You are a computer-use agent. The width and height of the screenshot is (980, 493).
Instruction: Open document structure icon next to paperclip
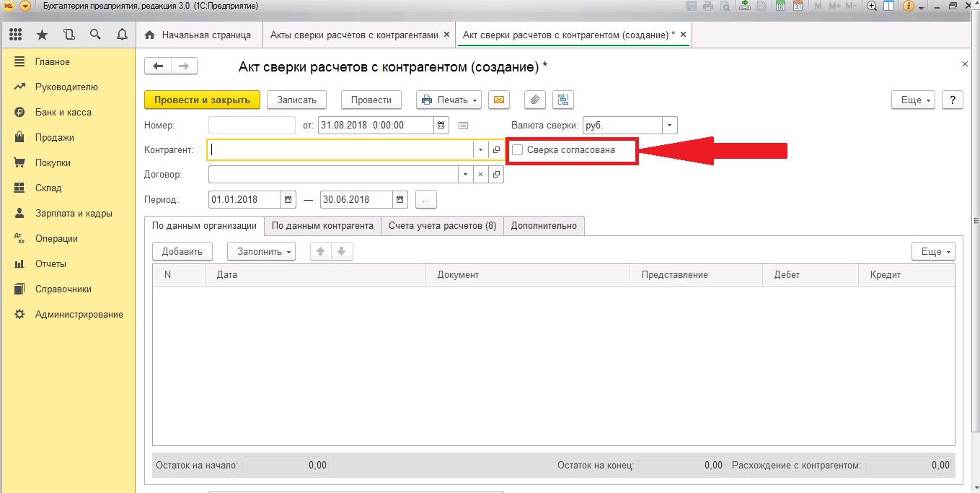point(562,100)
